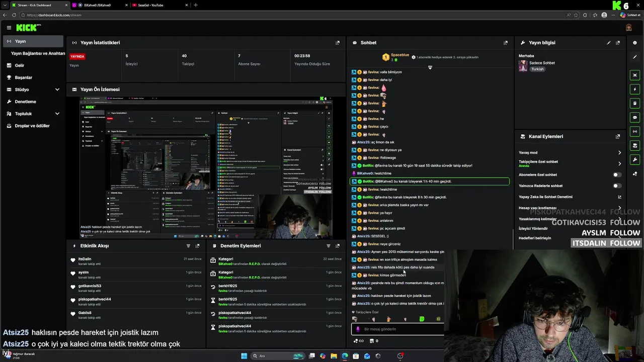
Task: Click the taskbar search box Ara
Action: tap(278, 356)
